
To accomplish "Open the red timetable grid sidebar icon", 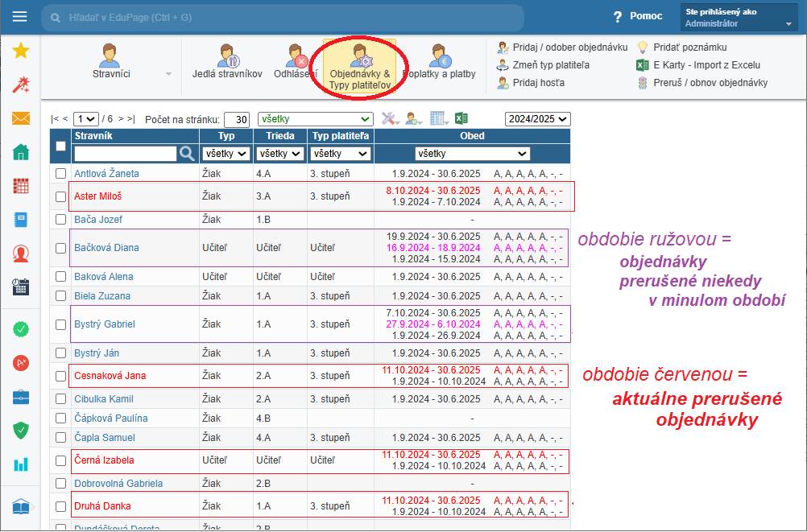I will (21, 186).
